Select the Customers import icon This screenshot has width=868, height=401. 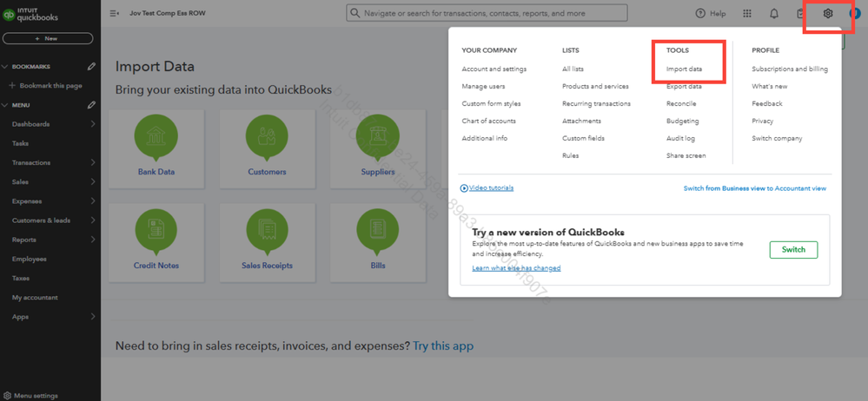(x=267, y=139)
